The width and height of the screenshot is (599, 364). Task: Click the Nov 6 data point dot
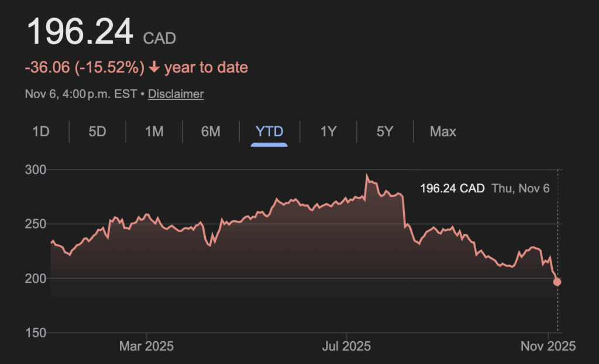(x=557, y=282)
